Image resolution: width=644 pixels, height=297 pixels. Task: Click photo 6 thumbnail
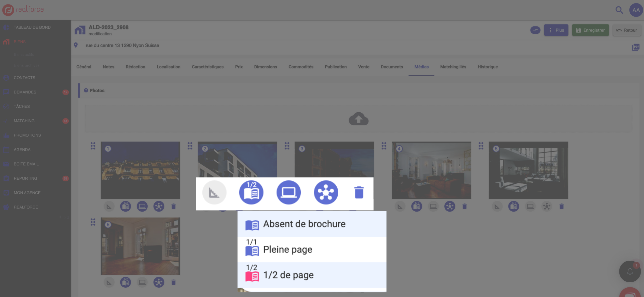(x=140, y=246)
